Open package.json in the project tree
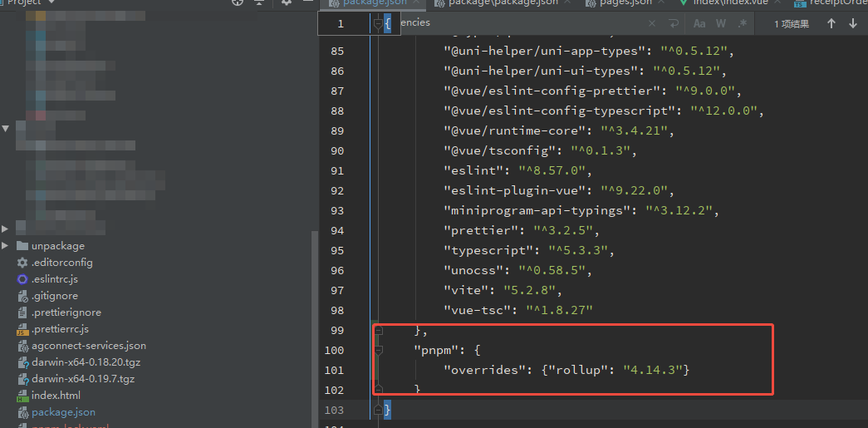Screen dimensions: 868x428 coord(63,412)
